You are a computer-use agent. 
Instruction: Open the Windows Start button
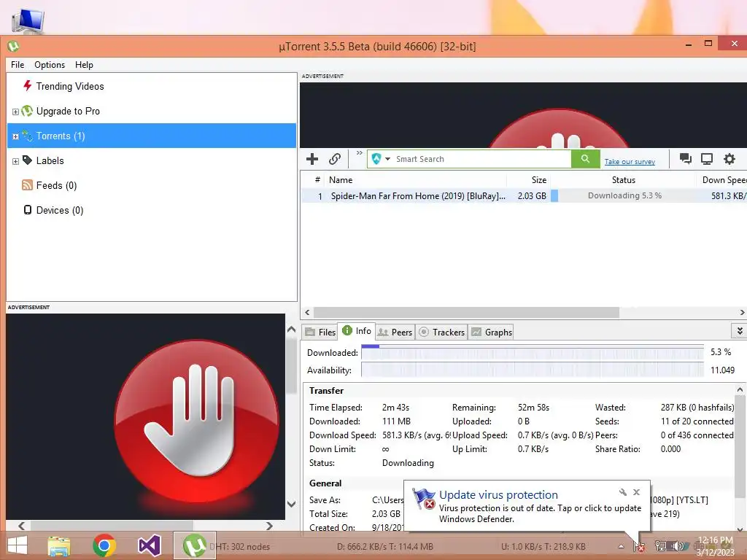(x=18, y=545)
